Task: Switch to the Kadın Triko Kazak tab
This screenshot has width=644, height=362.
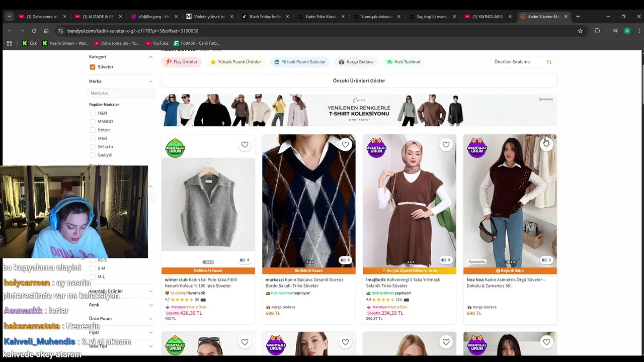Action: click(x=320, y=17)
